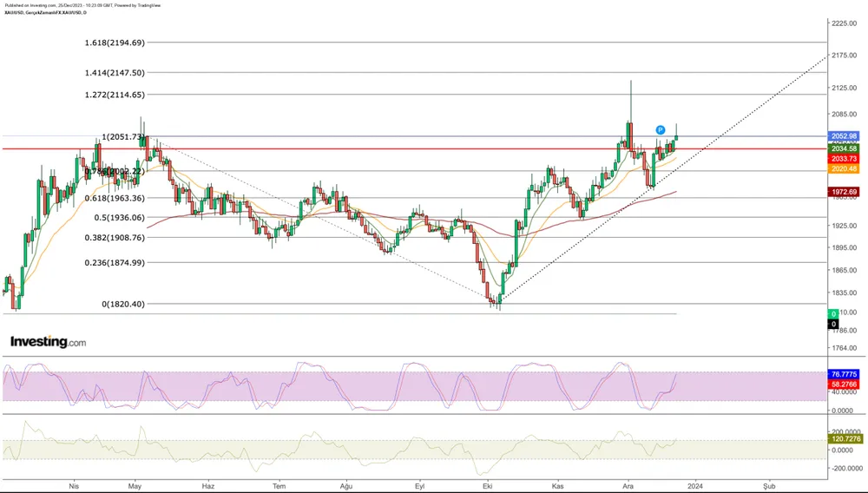Select the 0(1820.40) Fibonacci base label
The width and height of the screenshot is (868, 493).
(x=123, y=304)
